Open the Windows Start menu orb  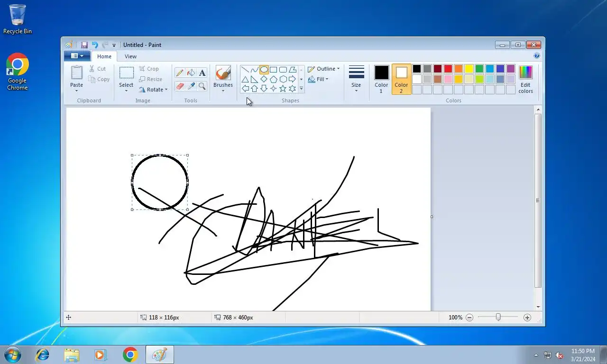click(x=12, y=355)
